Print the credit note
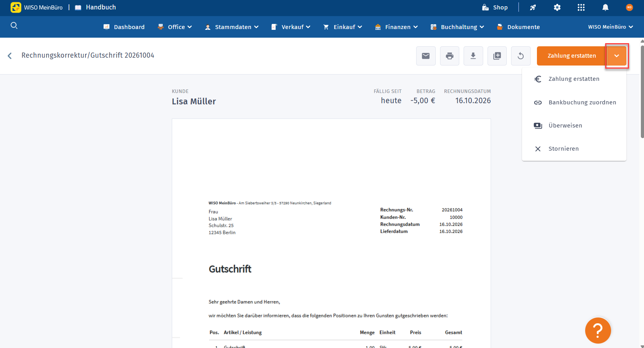 [450, 56]
